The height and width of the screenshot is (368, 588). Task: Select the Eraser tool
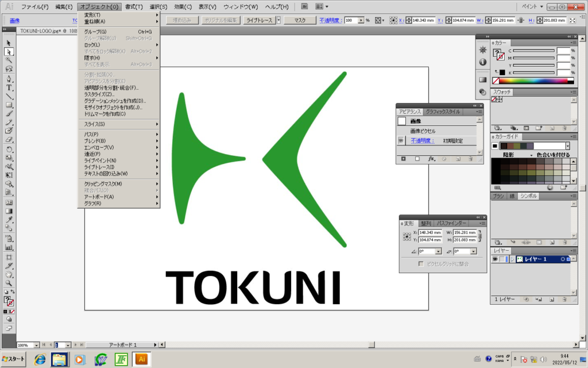pyautogui.click(x=9, y=140)
